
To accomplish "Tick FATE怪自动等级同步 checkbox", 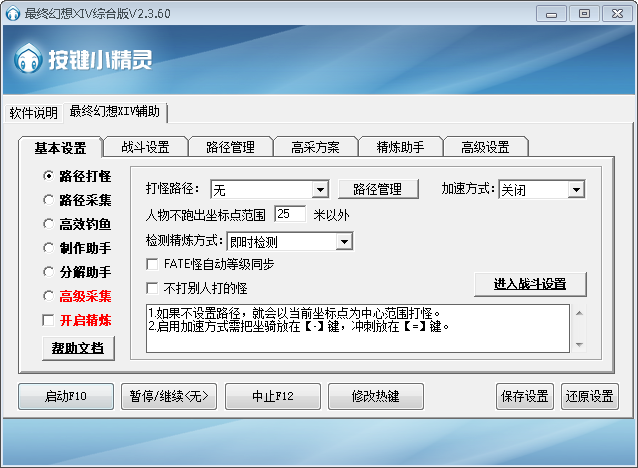I will 152,265.
